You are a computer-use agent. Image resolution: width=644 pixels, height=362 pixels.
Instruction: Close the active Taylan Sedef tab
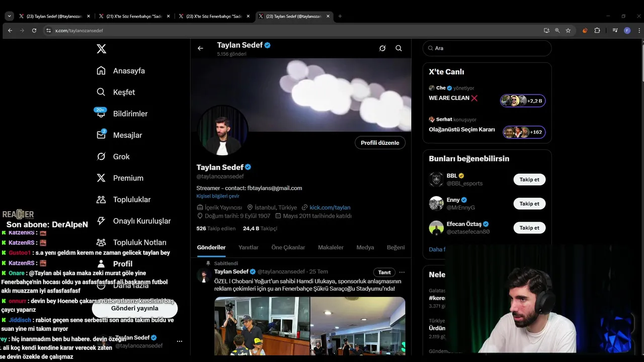[x=329, y=16]
